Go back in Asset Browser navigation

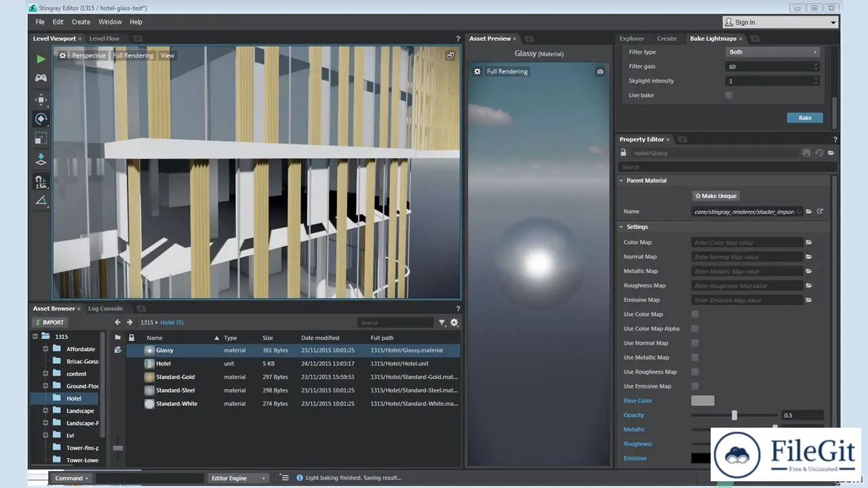coord(117,323)
